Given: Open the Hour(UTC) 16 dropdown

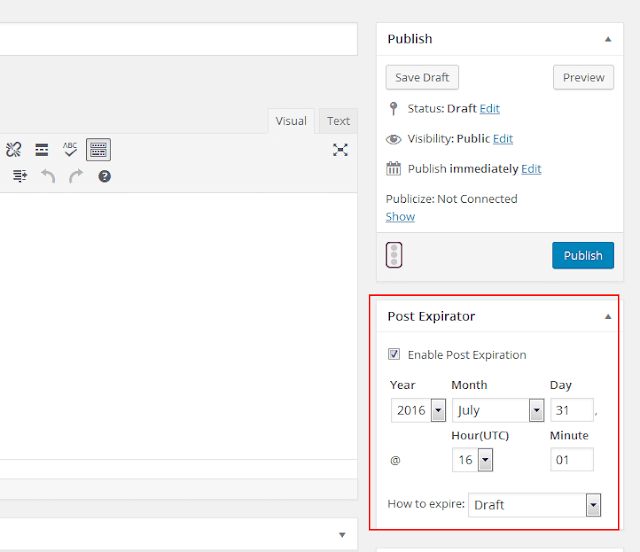Looking at the screenshot, I should point(472,460).
